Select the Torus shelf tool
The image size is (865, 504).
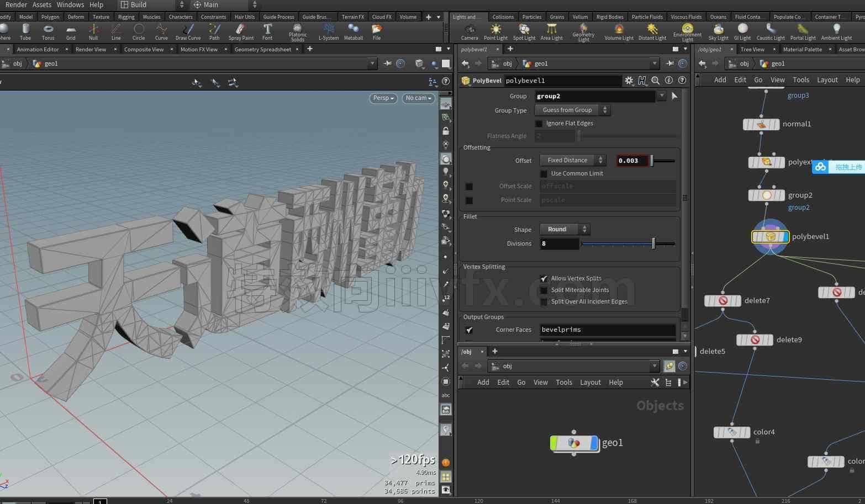48,32
